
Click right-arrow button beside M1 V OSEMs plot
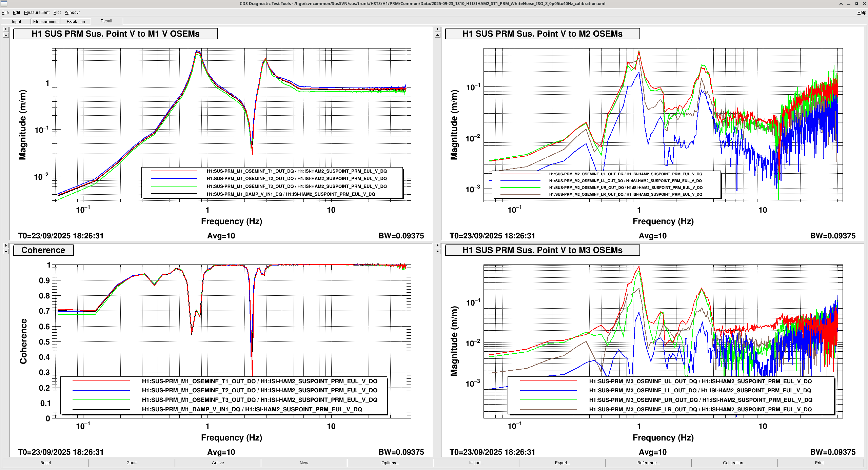point(6,29)
